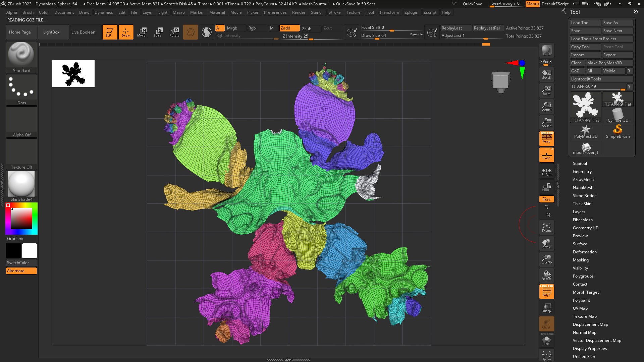Toggle Perspective (Persp) mode
The width and height of the screenshot is (644, 362).
[546, 138]
